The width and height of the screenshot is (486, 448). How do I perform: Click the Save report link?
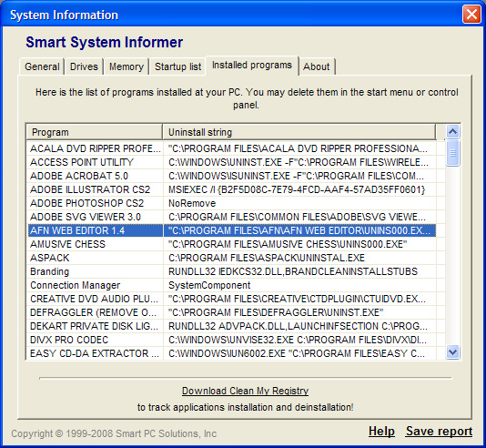pos(439,432)
